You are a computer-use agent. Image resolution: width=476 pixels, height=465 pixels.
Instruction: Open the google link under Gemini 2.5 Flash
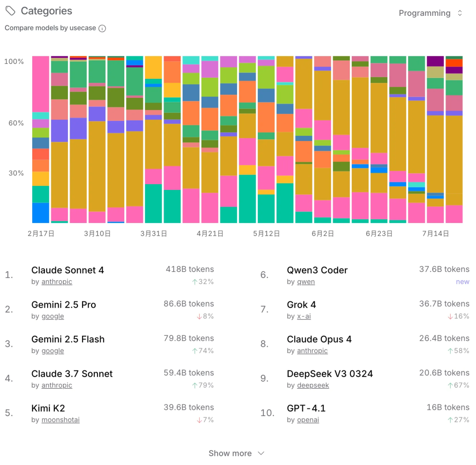(x=52, y=351)
